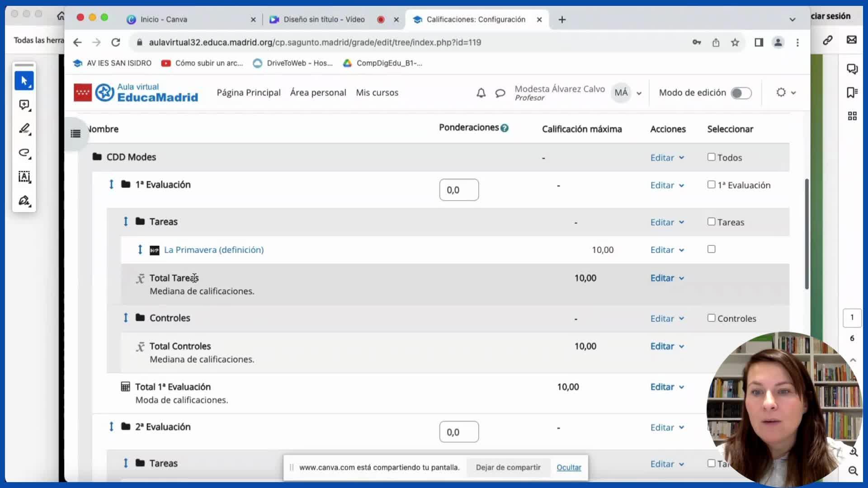Bookmark this page with the star icon
This screenshot has width=868, height=488.
tap(735, 42)
